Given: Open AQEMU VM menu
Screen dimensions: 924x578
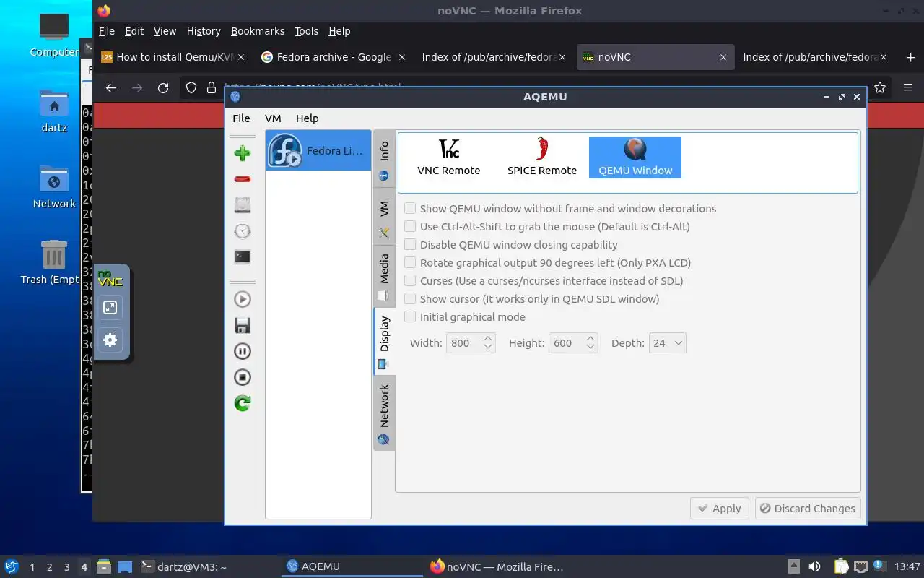Looking at the screenshot, I should pyautogui.click(x=273, y=118).
